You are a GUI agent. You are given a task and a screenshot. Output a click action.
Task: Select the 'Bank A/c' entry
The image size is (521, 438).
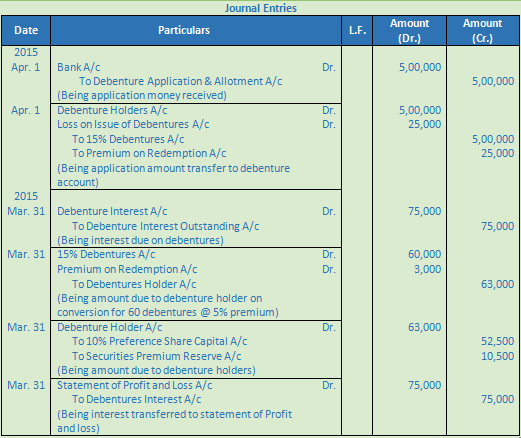click(79, 67)
